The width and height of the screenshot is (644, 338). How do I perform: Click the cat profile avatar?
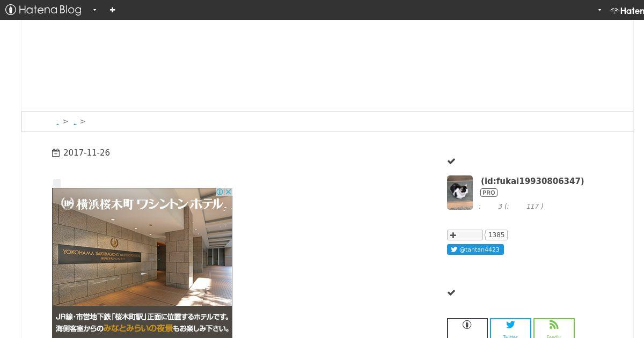[x=460, y=193]
